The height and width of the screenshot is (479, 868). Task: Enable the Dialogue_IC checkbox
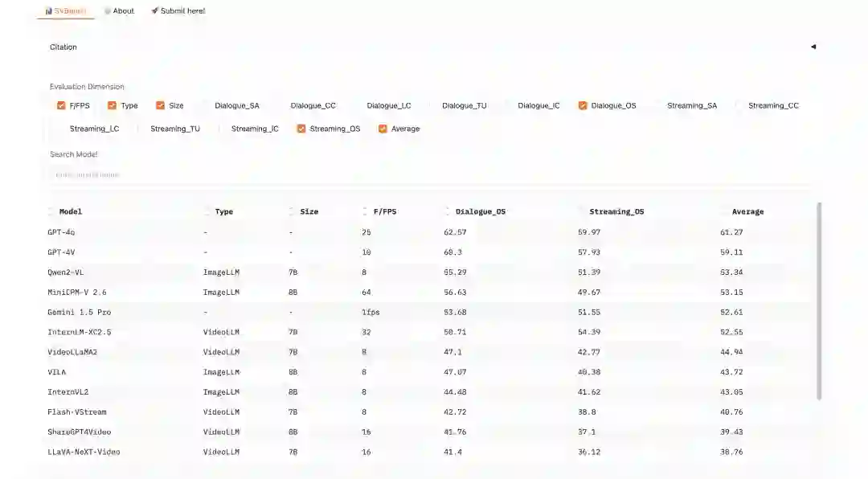(x=510, y=105)
